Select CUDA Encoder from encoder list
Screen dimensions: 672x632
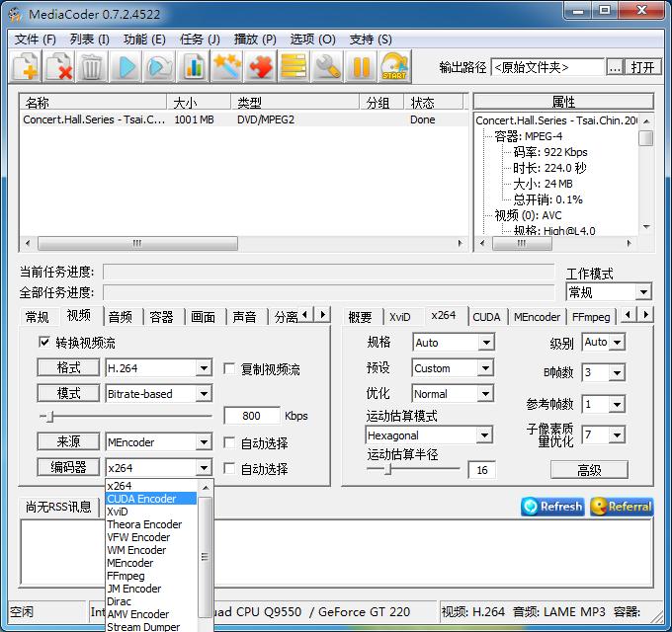point(142,499)
